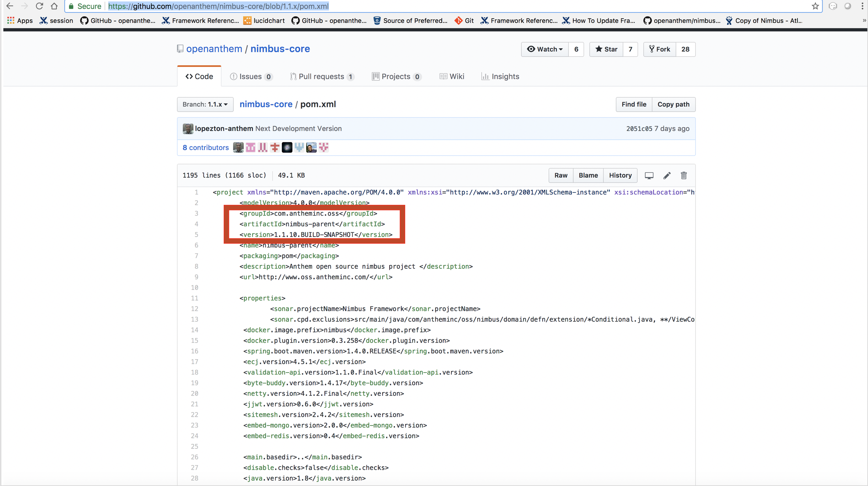Edit pom.xml with pencil icon
Viewport: 868px width, 486px height.
667,175
